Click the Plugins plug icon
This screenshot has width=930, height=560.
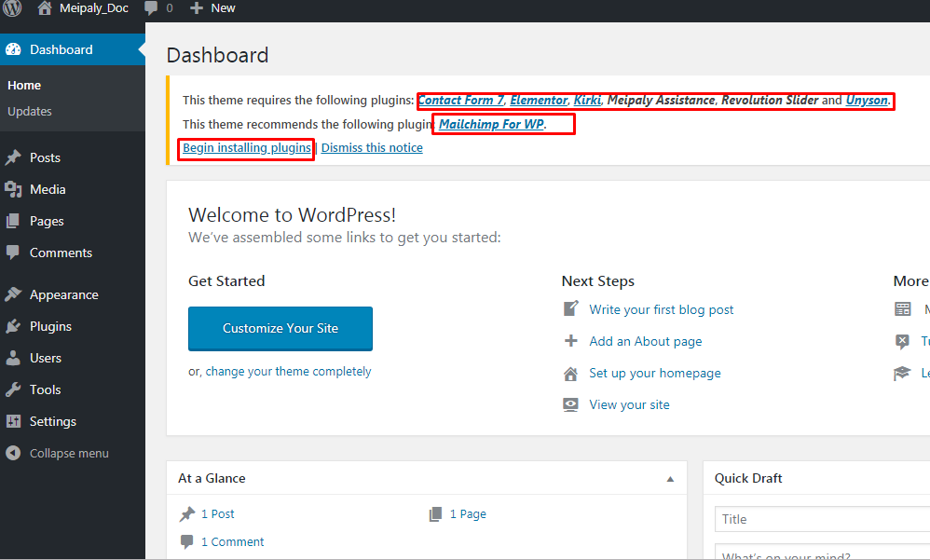13,326
